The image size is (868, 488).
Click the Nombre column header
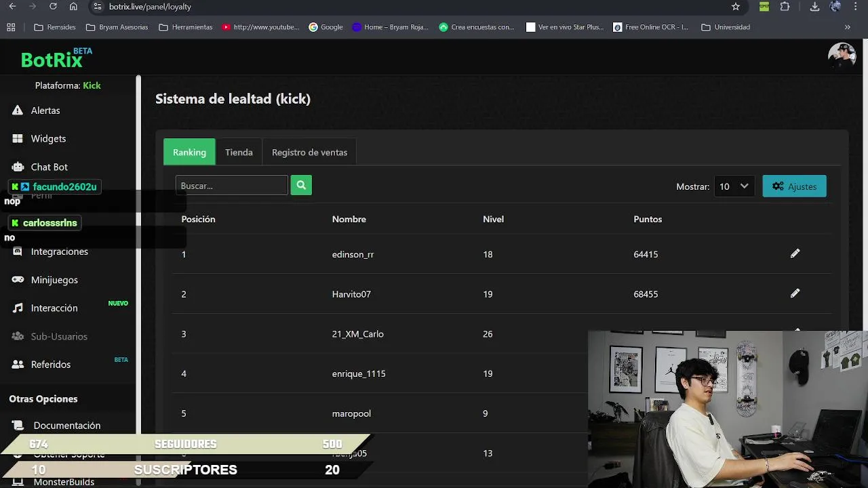tap(349, 219)
